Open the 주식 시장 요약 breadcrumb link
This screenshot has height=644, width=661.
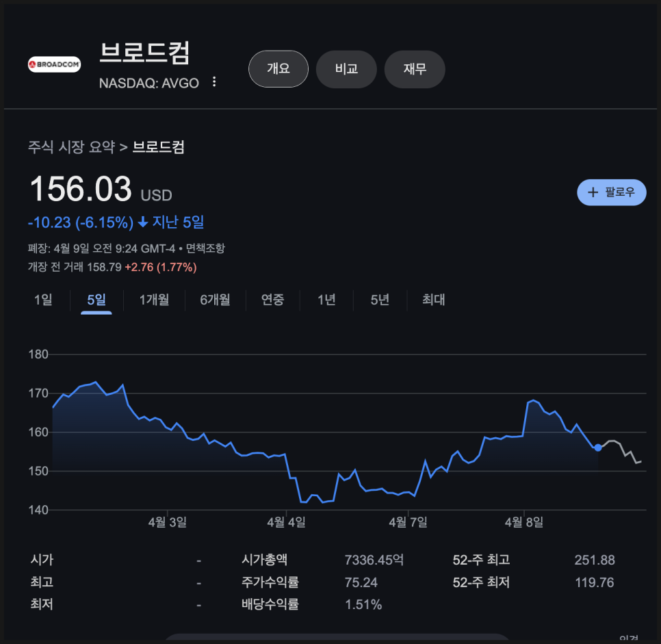coord(71,146)
